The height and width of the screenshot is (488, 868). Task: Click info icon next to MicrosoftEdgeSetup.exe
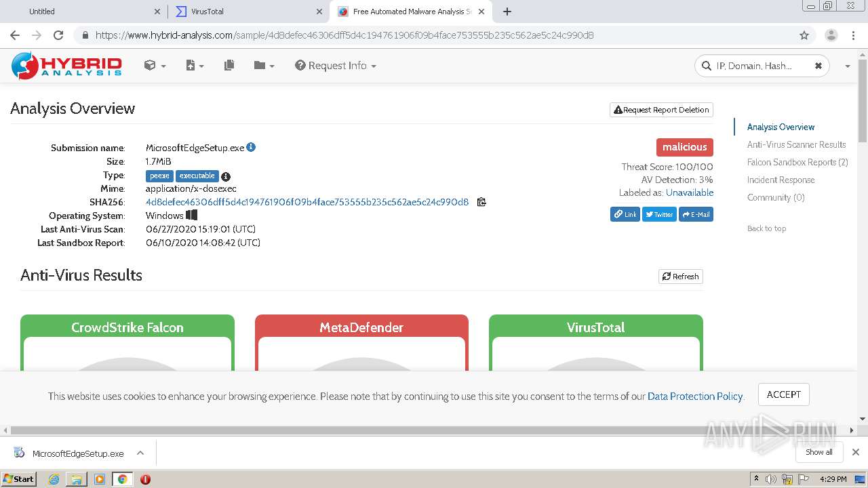(x=251, y=147)
